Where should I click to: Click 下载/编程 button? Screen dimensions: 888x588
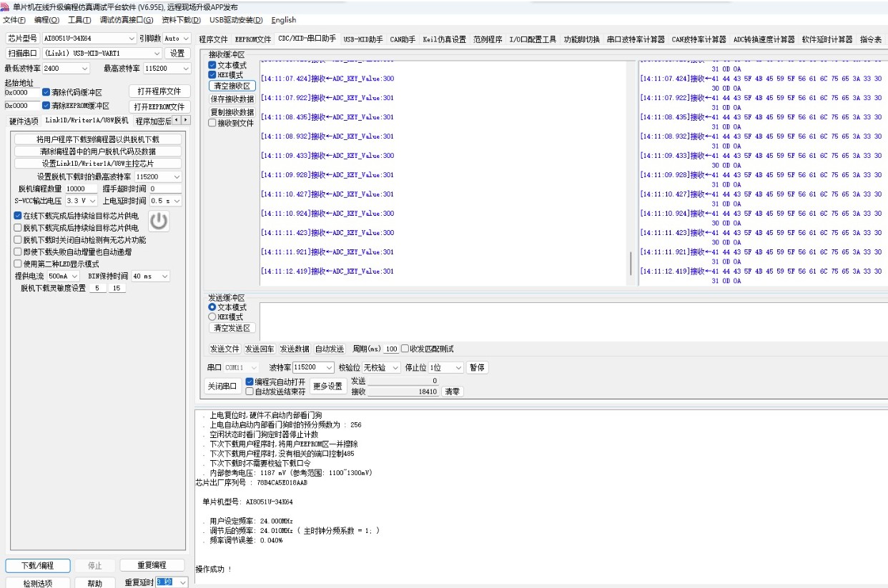point(38,565)
